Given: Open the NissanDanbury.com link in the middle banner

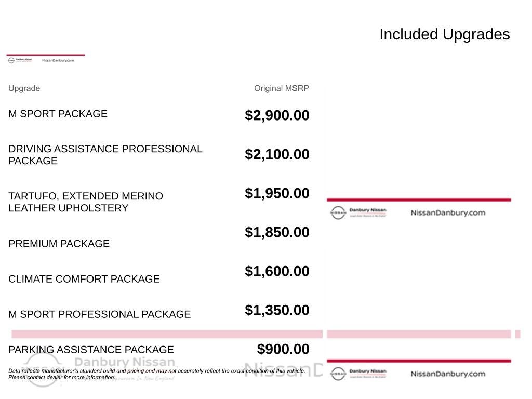Looking at the screenshot, I should click(448, 212).
